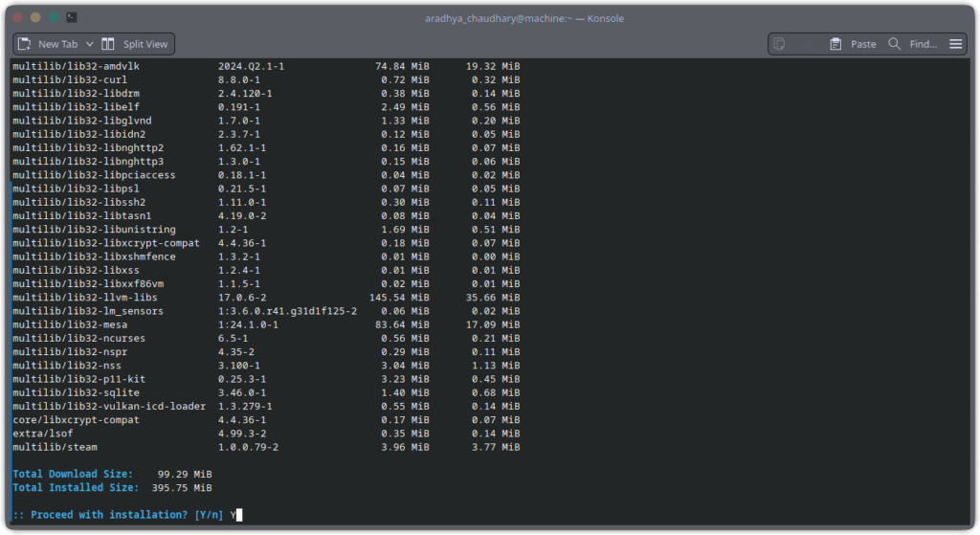Viewport: 980px width, 535px height.
Task: Close the Konsole window
Action: click(17, 17)
